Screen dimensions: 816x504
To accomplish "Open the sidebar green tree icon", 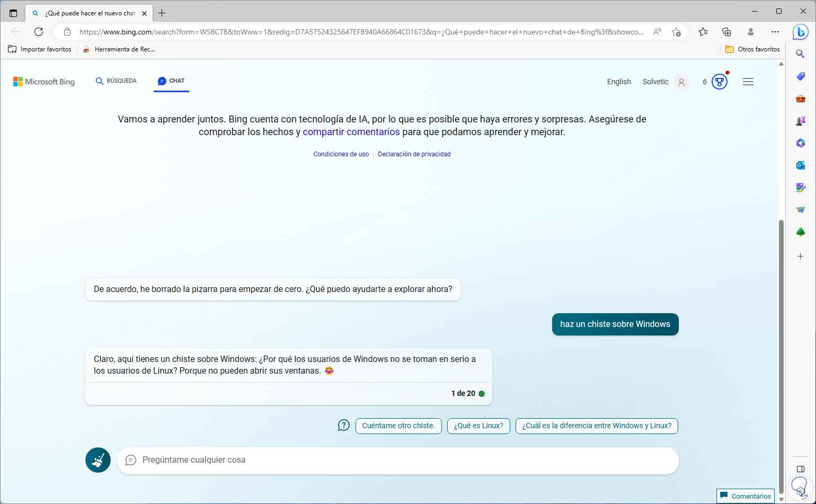I will (x=801, y=232).
